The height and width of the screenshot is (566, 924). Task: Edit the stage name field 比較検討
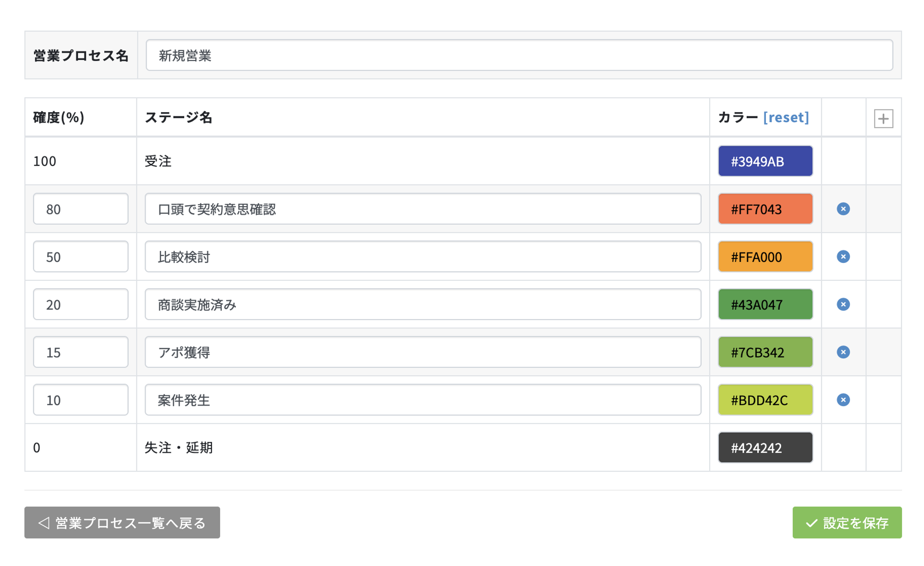(423, 257)
